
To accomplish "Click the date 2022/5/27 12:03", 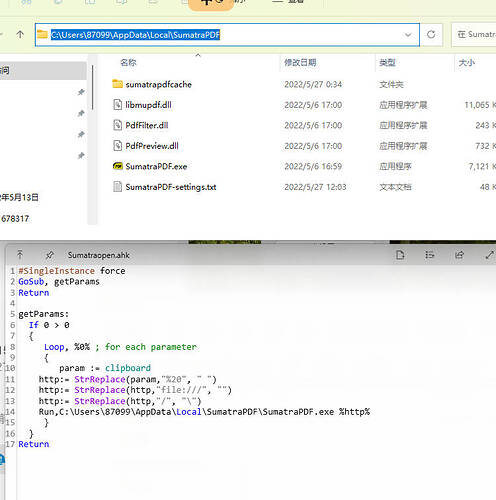I will 315,187.
